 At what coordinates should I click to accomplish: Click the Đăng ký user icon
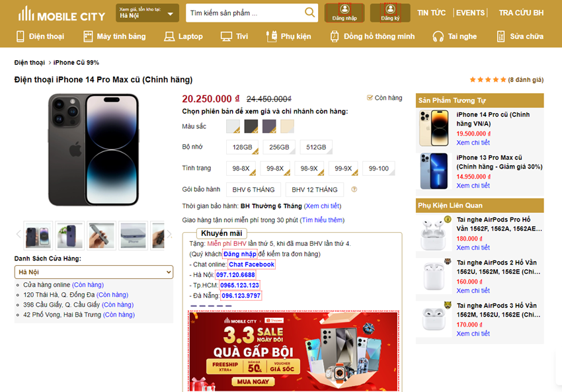[x=390, y=9]
